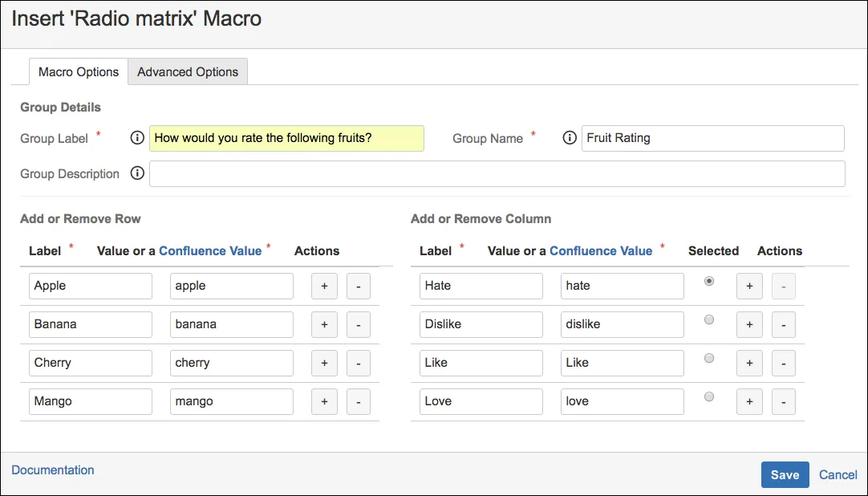Add a row after Cherry with plus button
Viewport: 868px width, 496px height.
click(324, 363)
